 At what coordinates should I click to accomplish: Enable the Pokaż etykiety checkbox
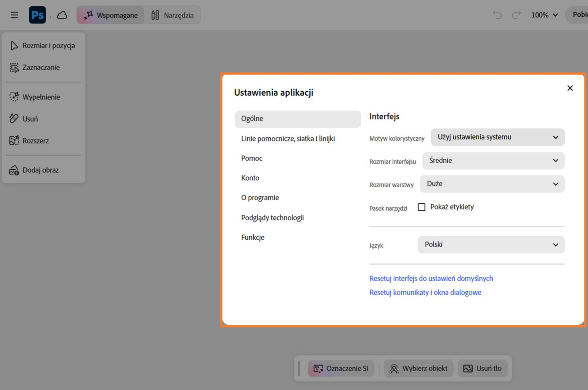421,207
